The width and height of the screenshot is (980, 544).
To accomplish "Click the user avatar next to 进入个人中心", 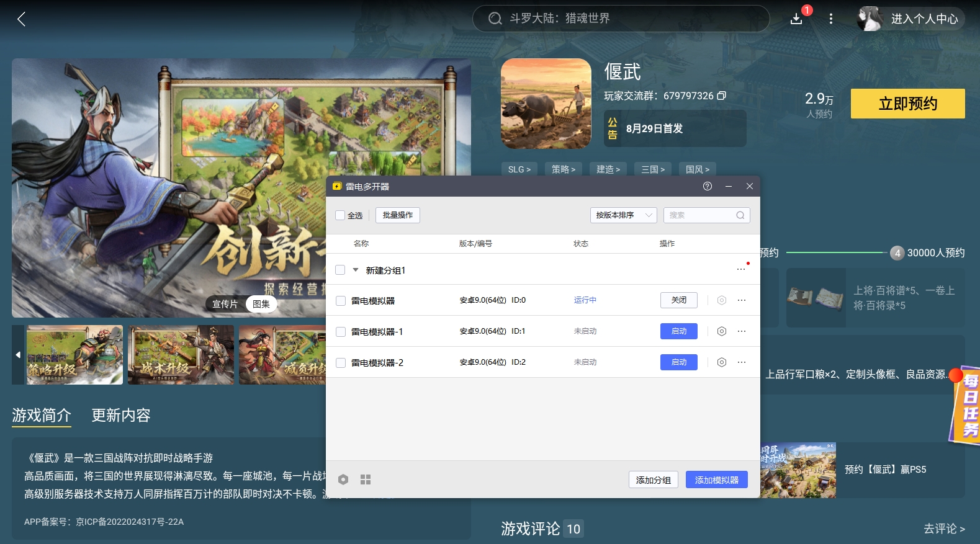I will tap(870, 19).
